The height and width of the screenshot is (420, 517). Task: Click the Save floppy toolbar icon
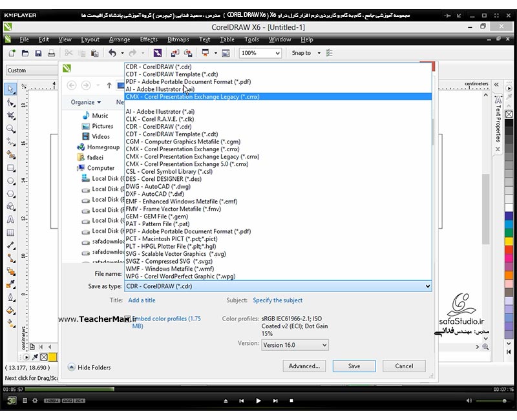click(x=38, y=53)
